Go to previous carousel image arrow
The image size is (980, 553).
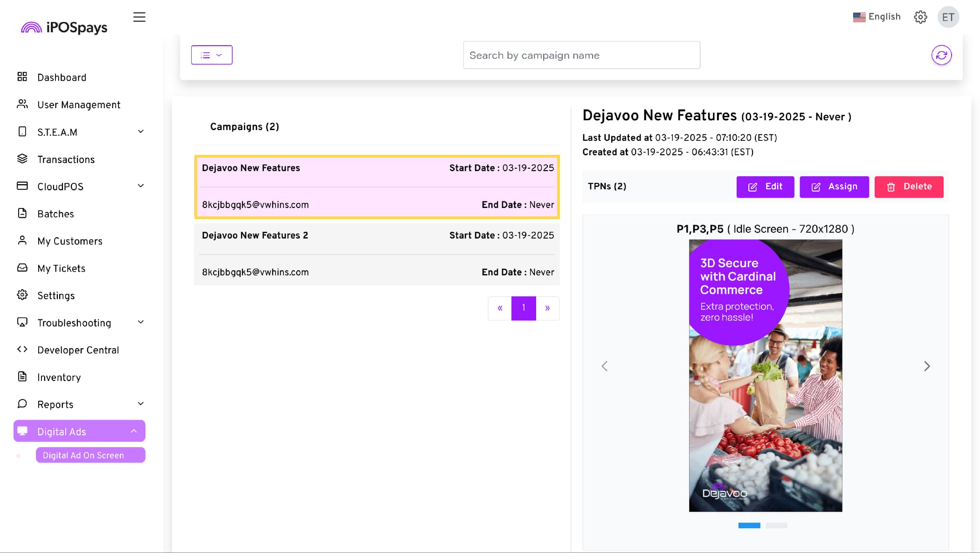(x=604, y=366)
